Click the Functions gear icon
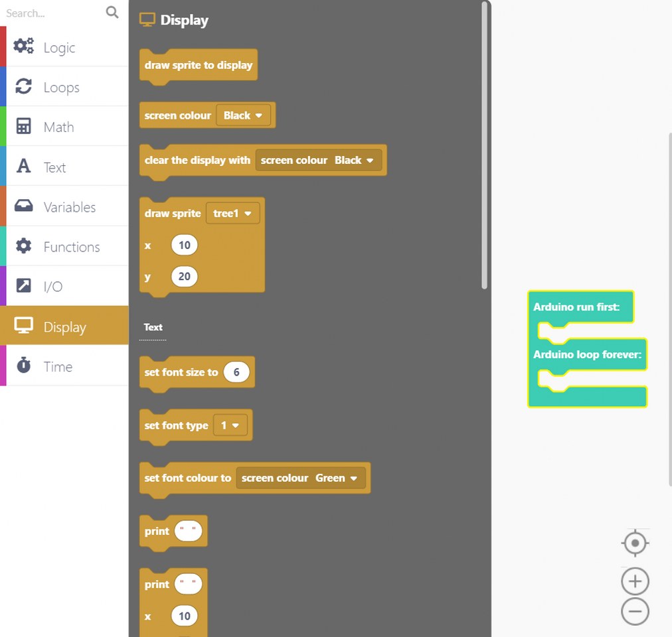This screenshot has height=637, width=672. pyautogui.click(x=23, y=246)
